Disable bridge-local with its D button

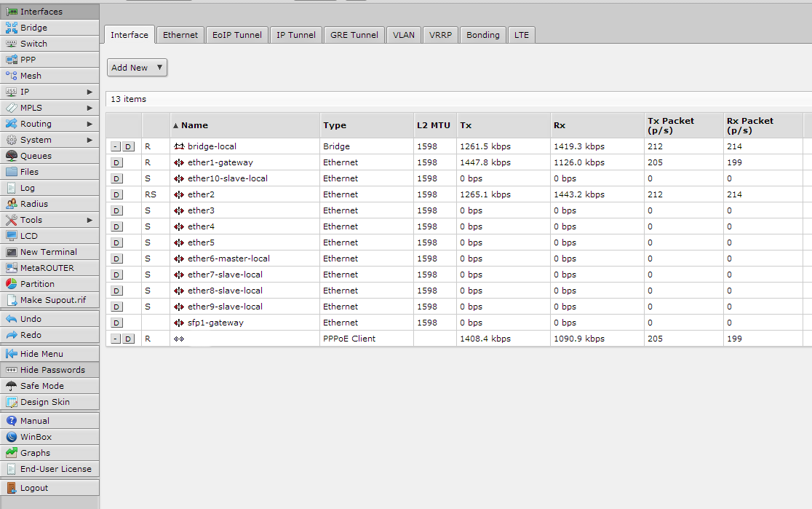129,146
